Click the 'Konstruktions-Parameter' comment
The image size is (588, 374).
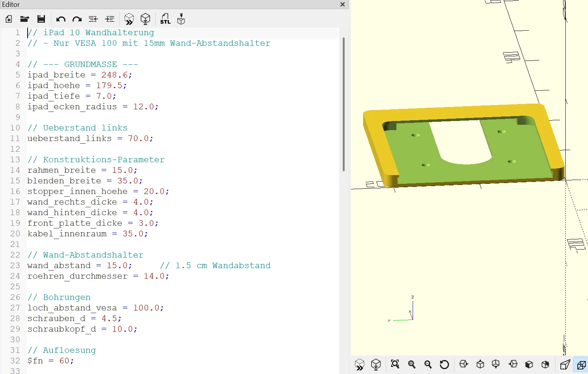tap(96, 160)
